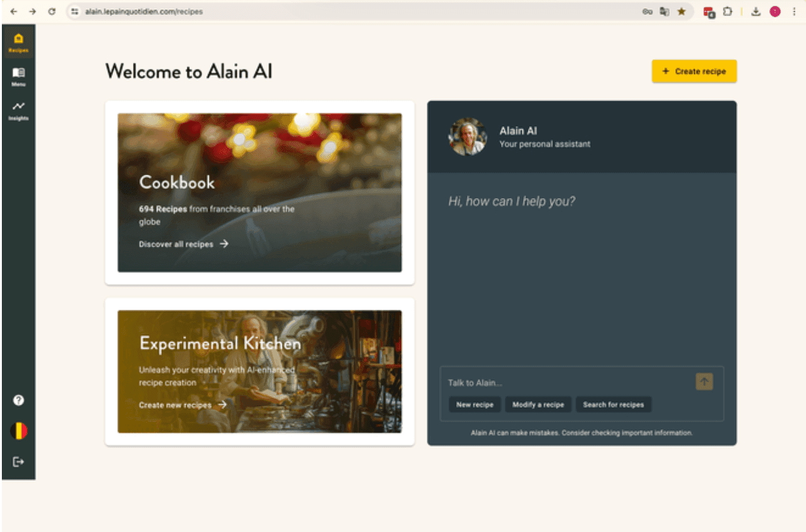Click the Your personal assistant subtitle
Image resolution: width=806 pixels, height=532 pixels.
[x=545, y=144]
